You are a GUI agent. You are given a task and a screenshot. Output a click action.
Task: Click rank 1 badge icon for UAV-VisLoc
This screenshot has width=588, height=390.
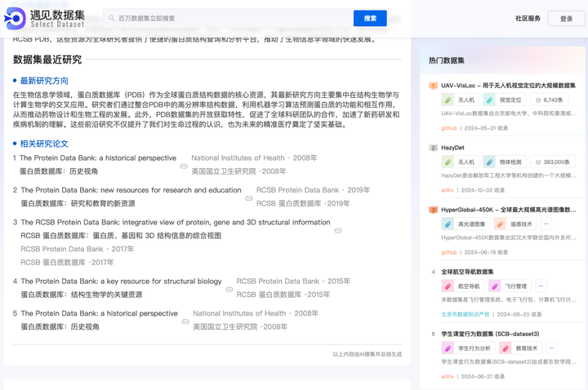(433, 86)
